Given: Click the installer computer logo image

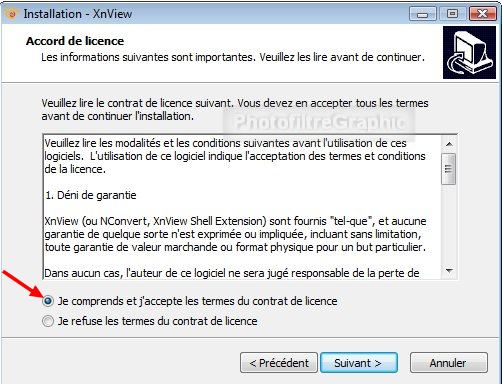Looking at the screenshot, I should coord(469,53).
